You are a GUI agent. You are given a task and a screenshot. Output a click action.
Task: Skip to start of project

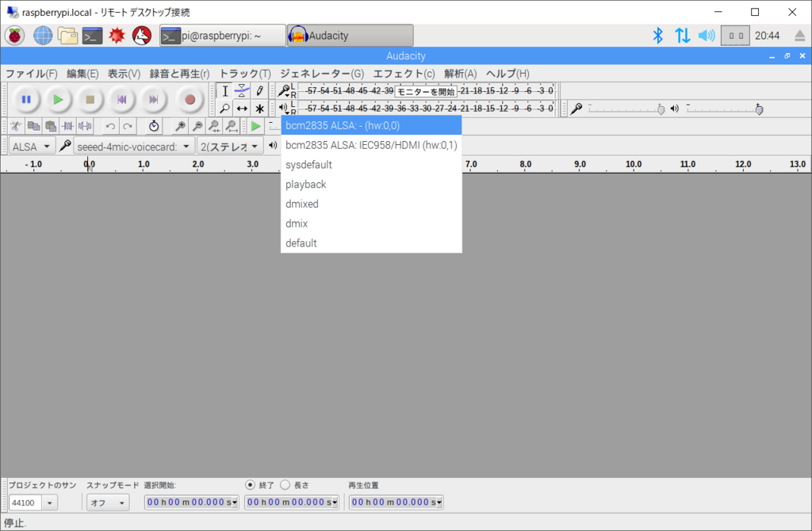121,99
